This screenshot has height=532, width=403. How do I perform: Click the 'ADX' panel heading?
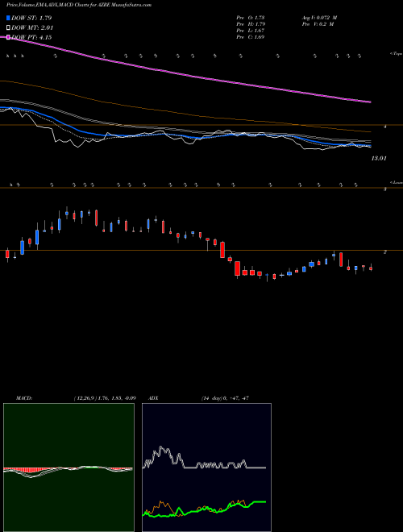click(153, 398)
